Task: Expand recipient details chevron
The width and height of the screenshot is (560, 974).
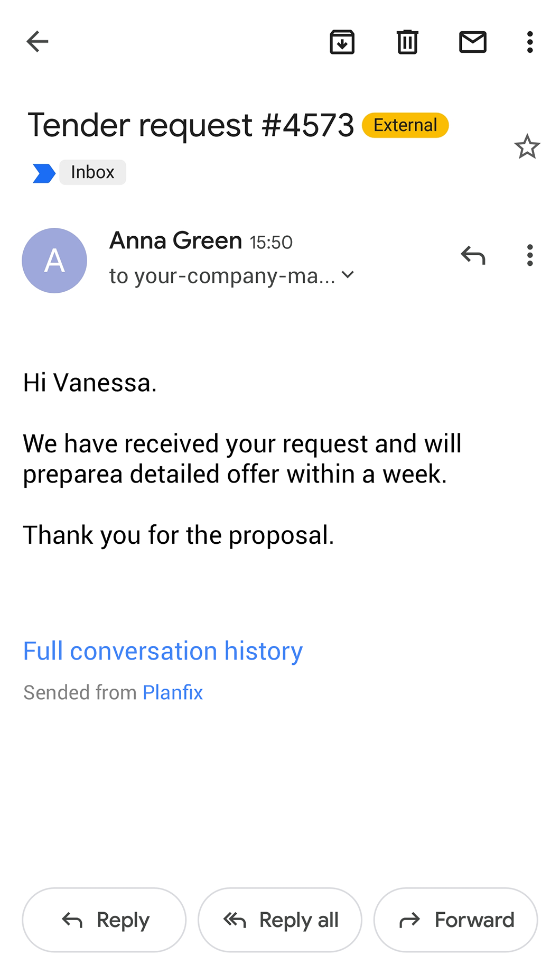Action: tap(348, 275)
